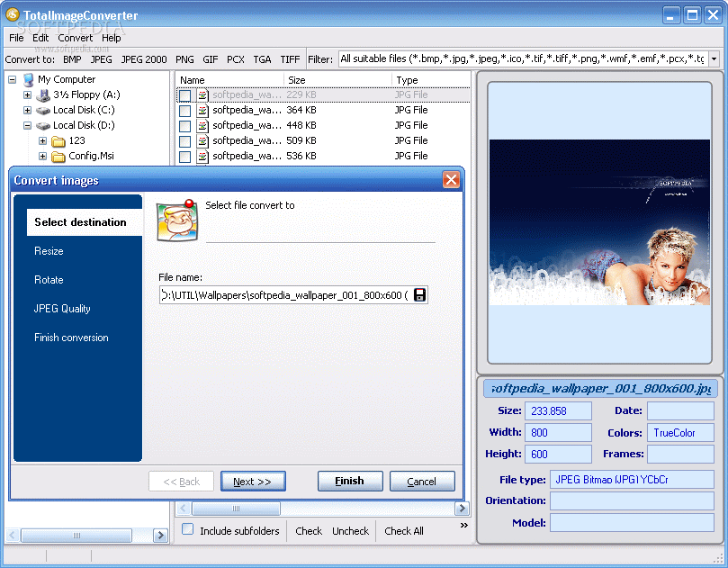Image resolution: width=728 pixels, height=568 pixels.
Task: Go to the Finish conversion step
Action: coord(71,338)
